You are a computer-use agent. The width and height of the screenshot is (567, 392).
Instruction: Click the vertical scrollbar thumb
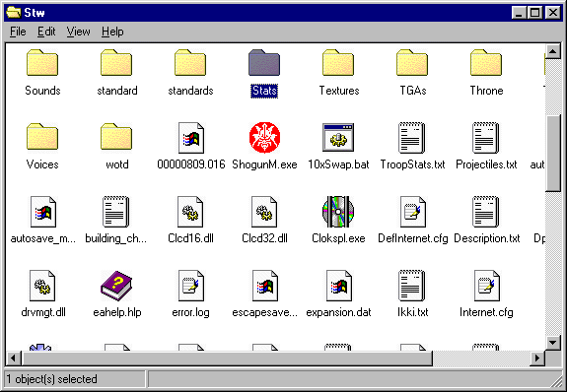point(553,153)
